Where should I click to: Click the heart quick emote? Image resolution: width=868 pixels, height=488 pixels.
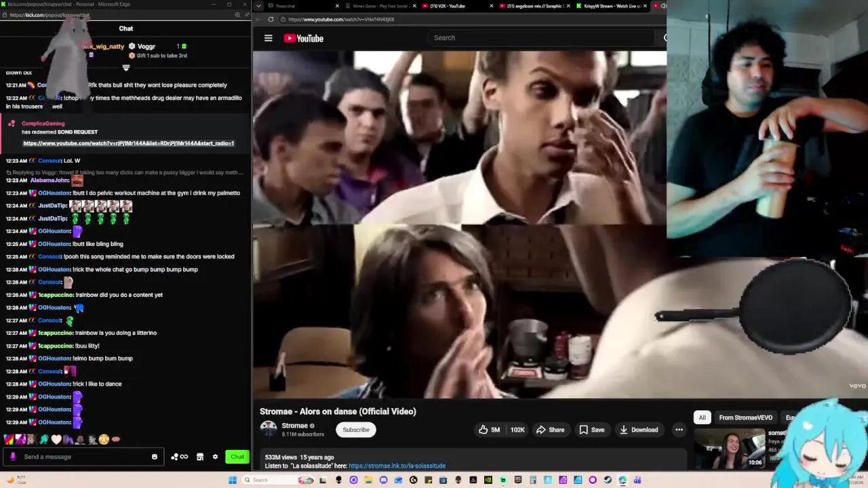click(x=56, y=439)
